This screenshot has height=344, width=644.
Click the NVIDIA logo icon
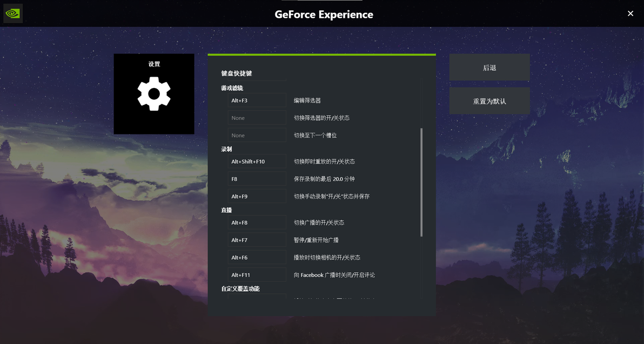tap(13, 14)
